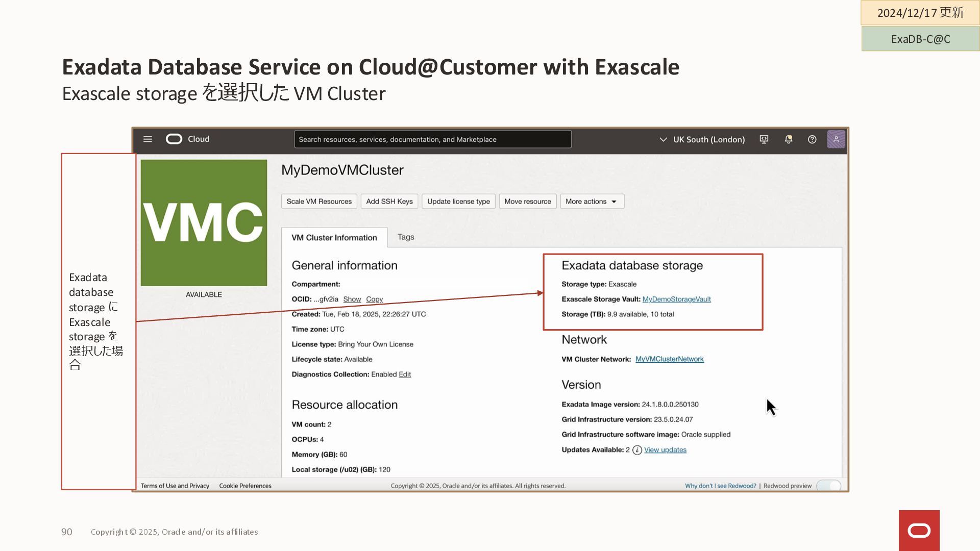
Task: Click the View updates link
Action: point(665,450)
